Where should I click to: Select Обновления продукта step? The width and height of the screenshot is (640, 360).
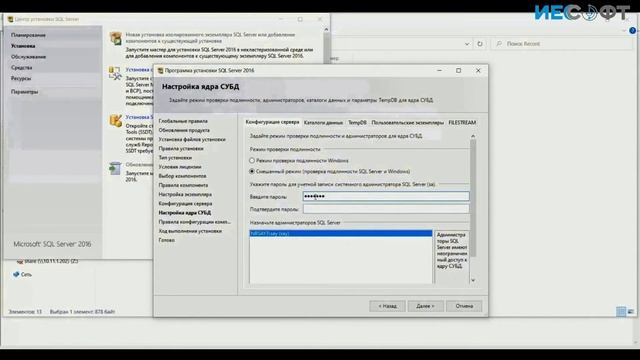[x=184, y=130]
